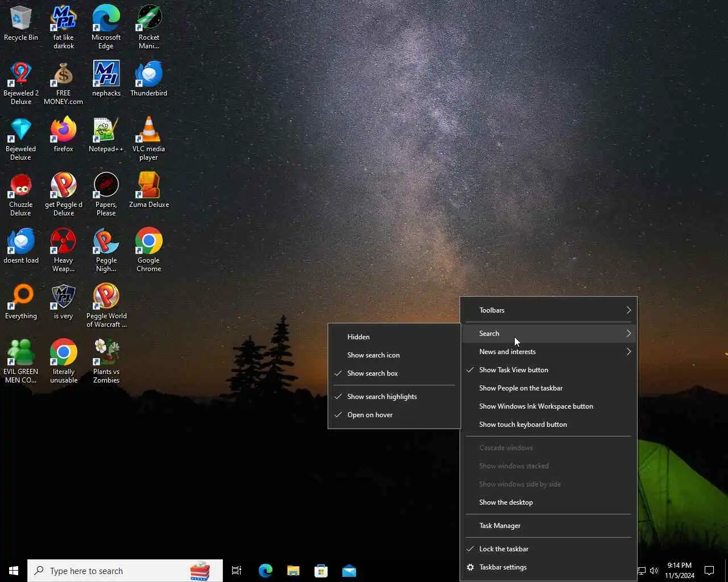Screen dimensions: 728x582
Task: Open the Action Center notifications icon
Action: click(x=709, y=571)
